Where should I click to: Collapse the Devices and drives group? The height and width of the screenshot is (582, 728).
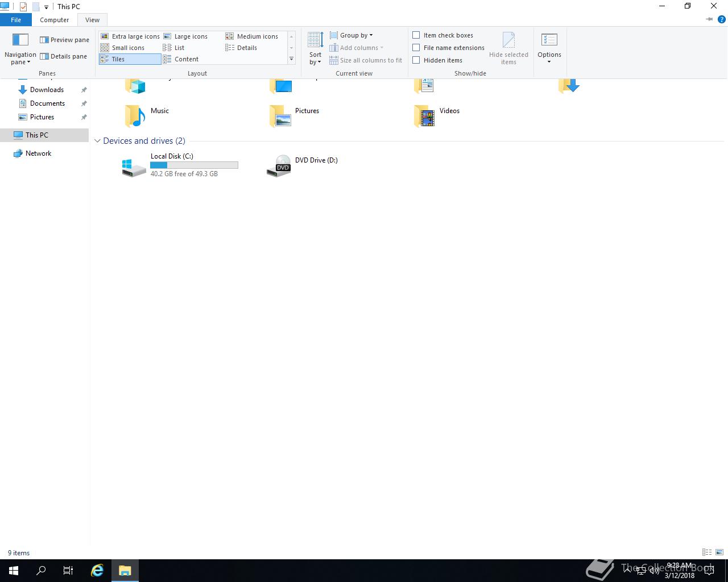[x=97, y=141]
